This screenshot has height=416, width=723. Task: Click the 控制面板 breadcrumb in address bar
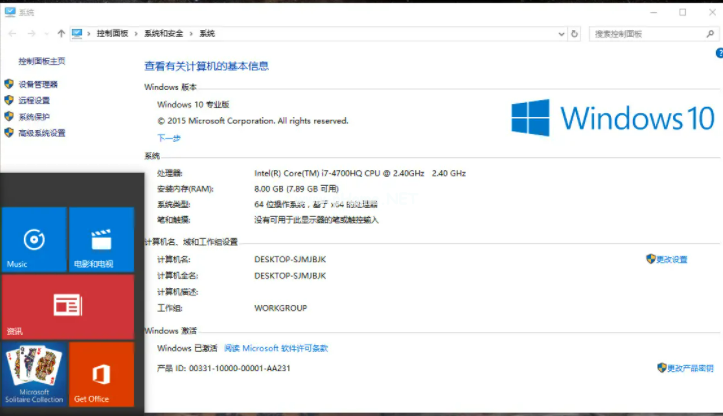113,33
